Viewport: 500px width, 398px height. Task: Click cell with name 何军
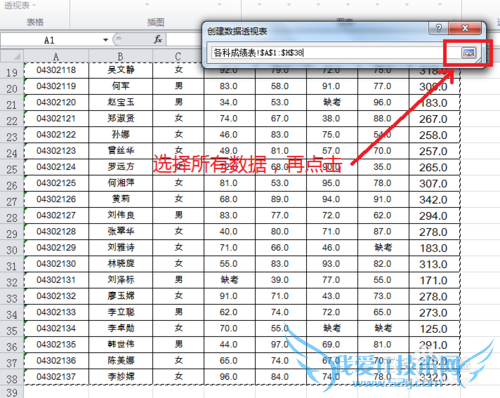120,86
